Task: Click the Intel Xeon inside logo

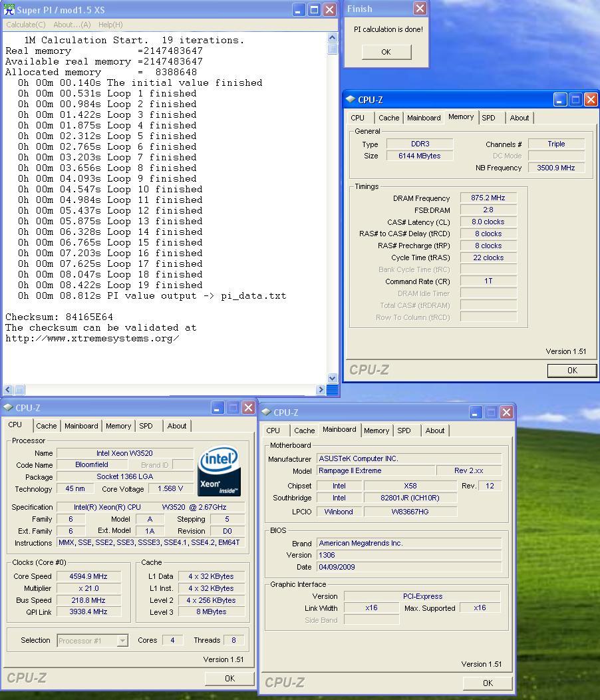Action: tap(220, 470)
